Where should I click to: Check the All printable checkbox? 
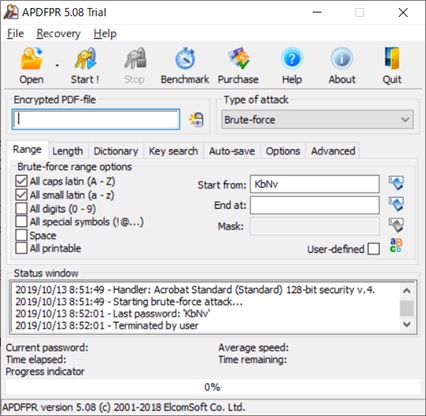click(21, 248)
